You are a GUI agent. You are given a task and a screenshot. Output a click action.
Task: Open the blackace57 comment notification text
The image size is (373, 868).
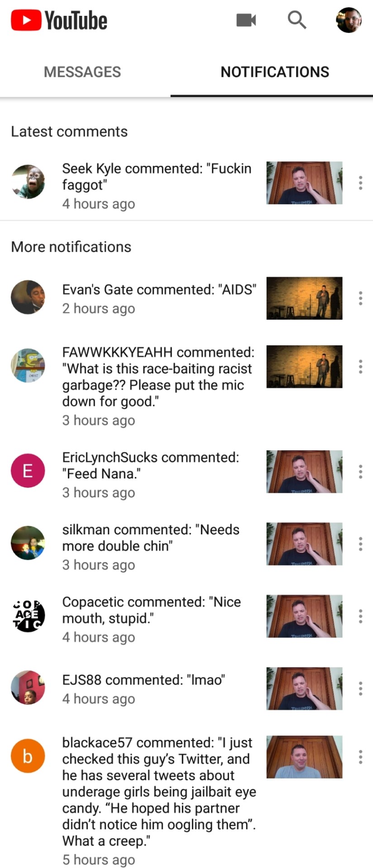click(159, 801)
